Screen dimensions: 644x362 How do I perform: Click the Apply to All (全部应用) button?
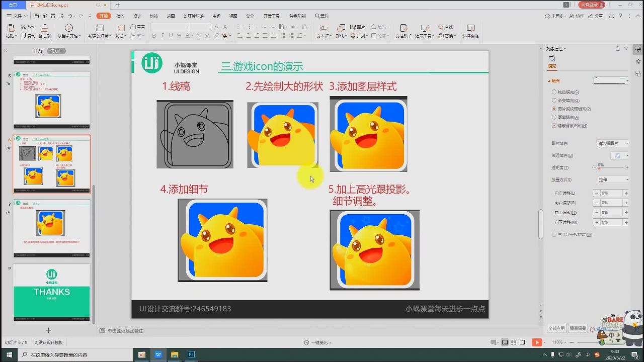(x=556, y=328)
